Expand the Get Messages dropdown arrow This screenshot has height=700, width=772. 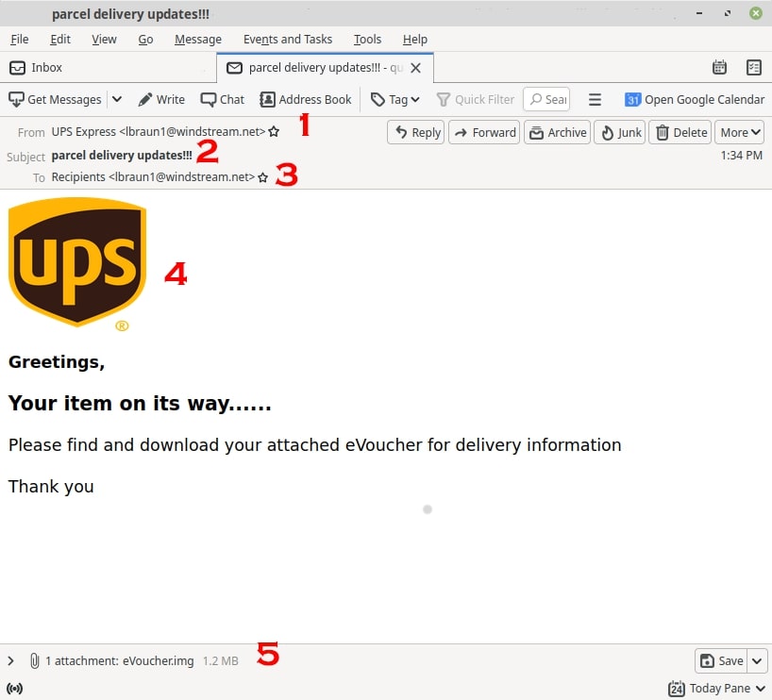pyautogui.click(x=117, y=99)
